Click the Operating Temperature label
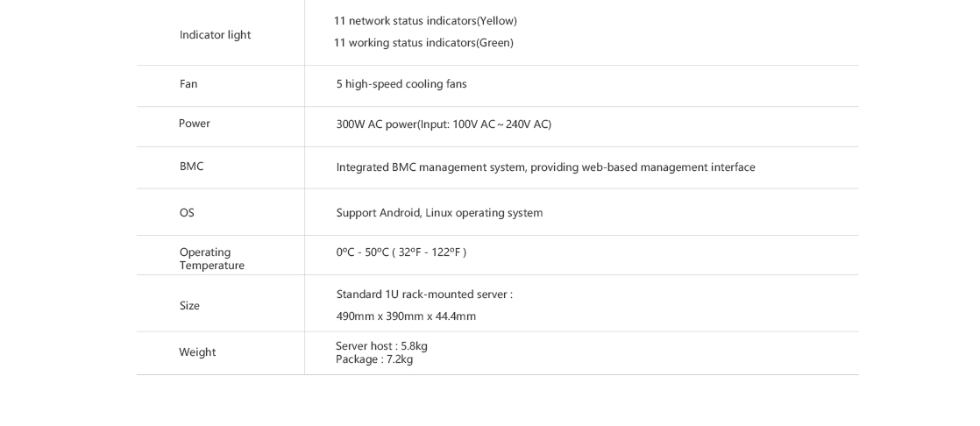 click(x=212, y=259)
